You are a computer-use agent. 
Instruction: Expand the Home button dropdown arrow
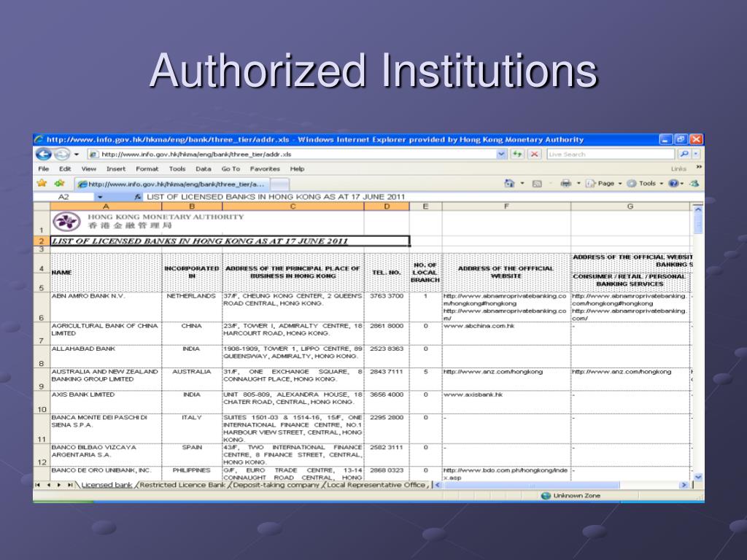point(522,183)
